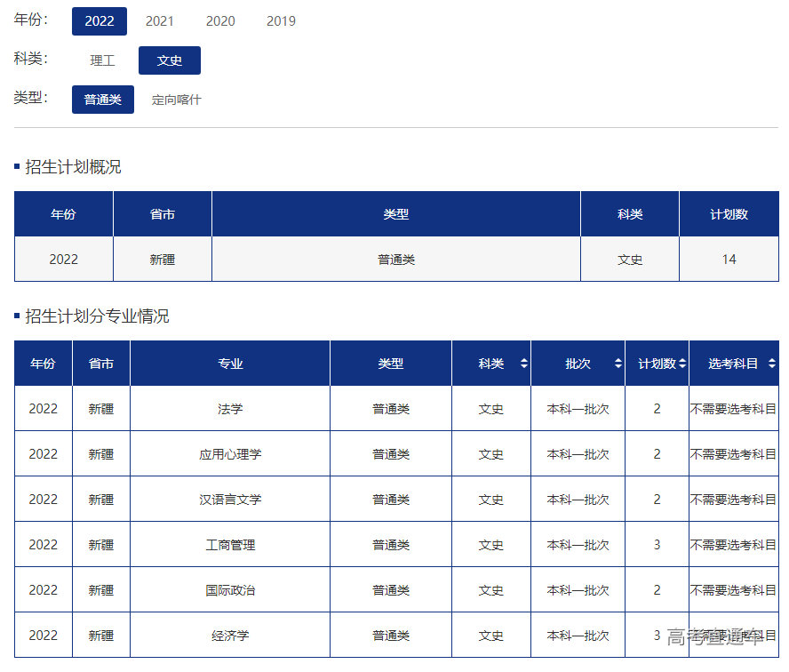Sort by 计划数 using arrow icon
This screenshot has height=672, width=789.
(682, 364)
